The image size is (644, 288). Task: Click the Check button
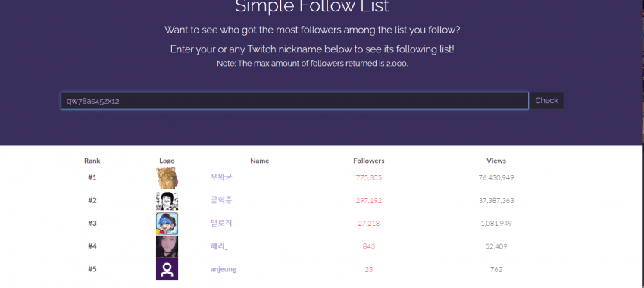click(547, 101)
